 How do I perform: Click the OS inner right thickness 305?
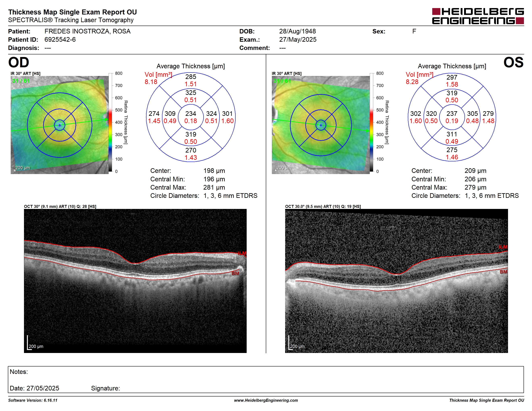pos(473,114)
